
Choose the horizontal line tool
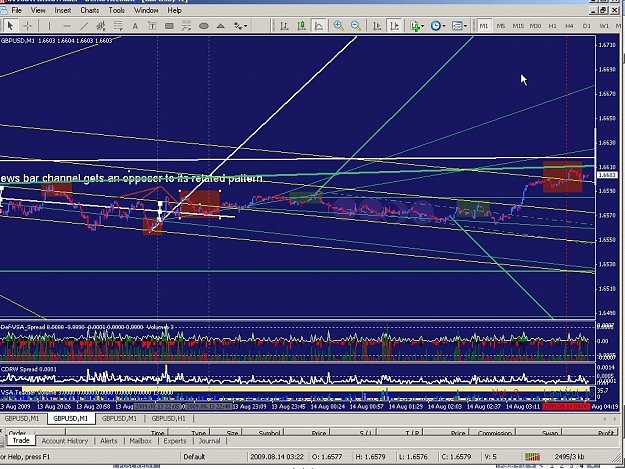click(67, 26)
